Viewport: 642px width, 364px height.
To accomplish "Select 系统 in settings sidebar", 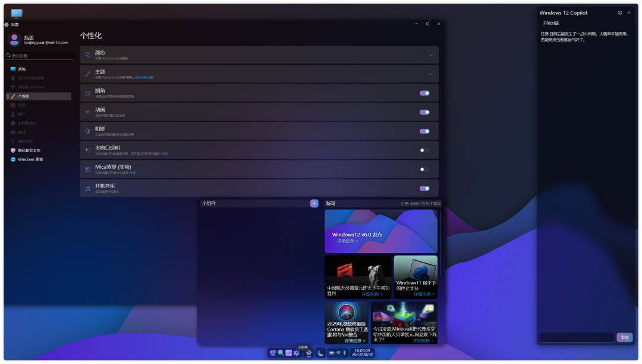I will [x=39, y=69].
